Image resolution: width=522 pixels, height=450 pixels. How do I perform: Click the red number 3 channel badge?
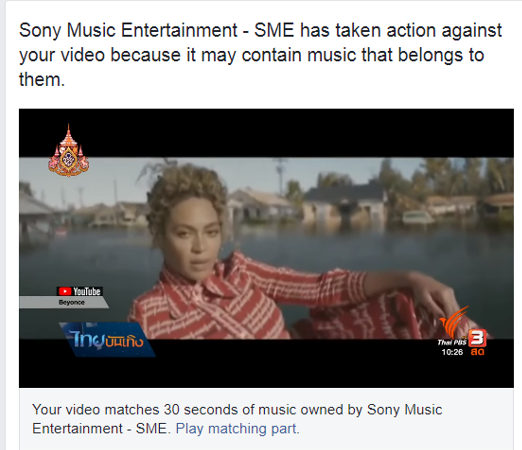point(477,338)
